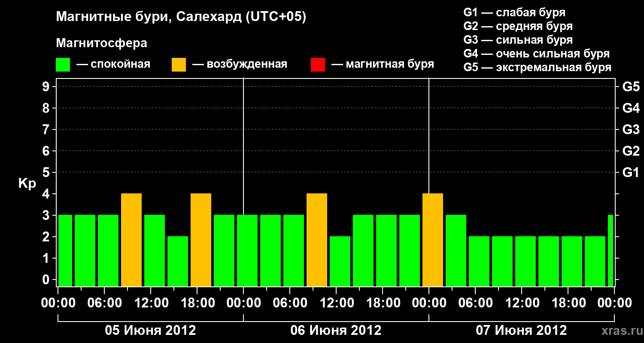Click the last 00:00 label at chart end
The width and height of the screenshot is (644, 343).
point(614,303)
